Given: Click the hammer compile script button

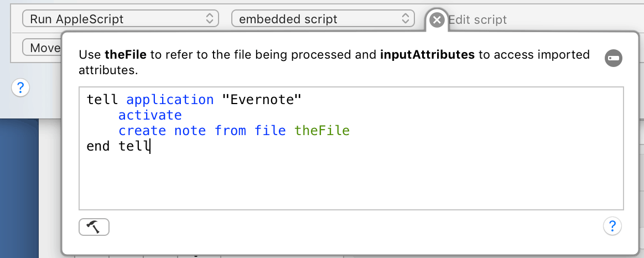Looking at the screenshot, I should tap(94, 227).
